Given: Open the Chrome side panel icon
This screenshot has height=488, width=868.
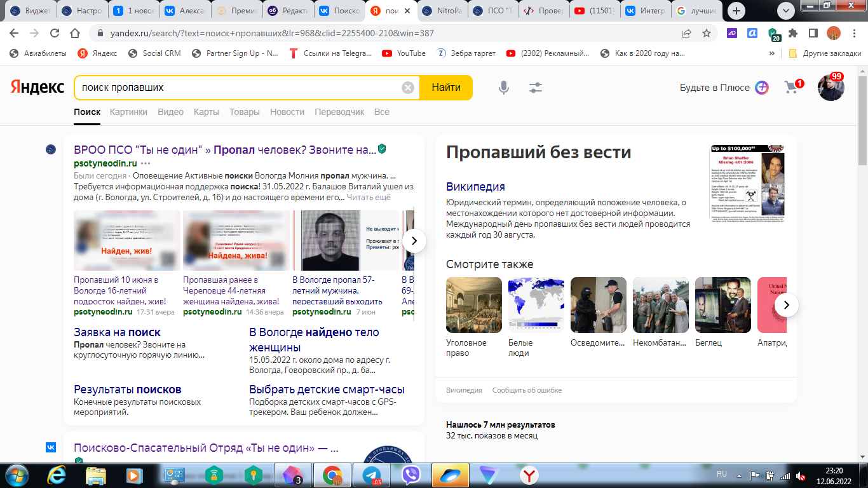Looking at the screenshot, I should (813, 33).
